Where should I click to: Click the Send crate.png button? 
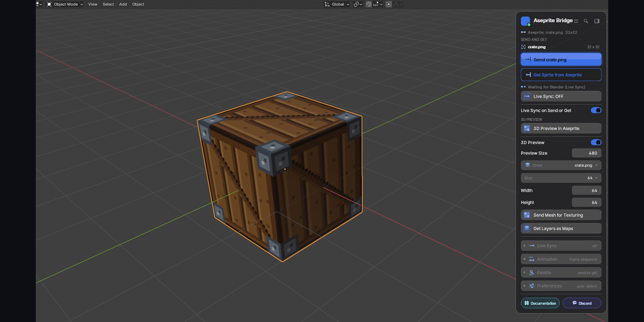coord(561,59)
